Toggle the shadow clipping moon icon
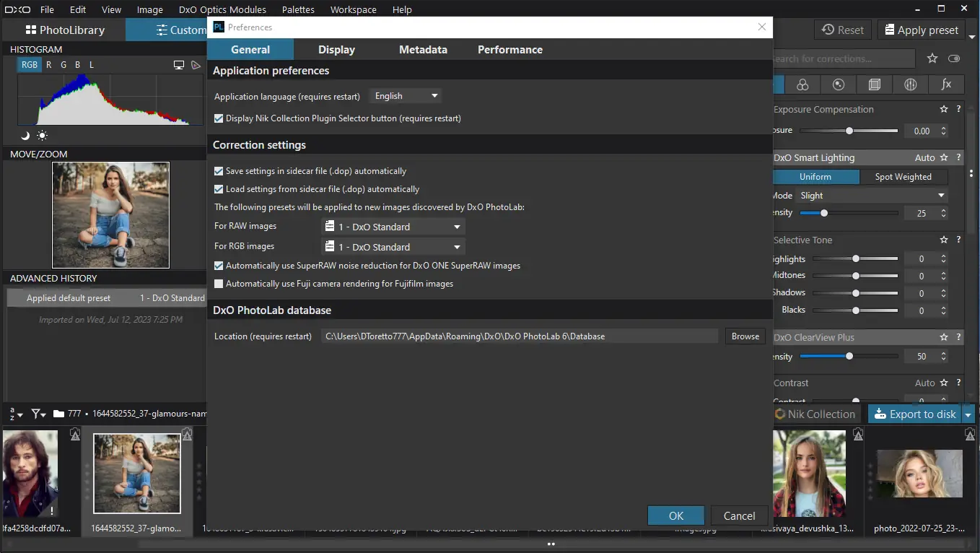 click(25, 135)
